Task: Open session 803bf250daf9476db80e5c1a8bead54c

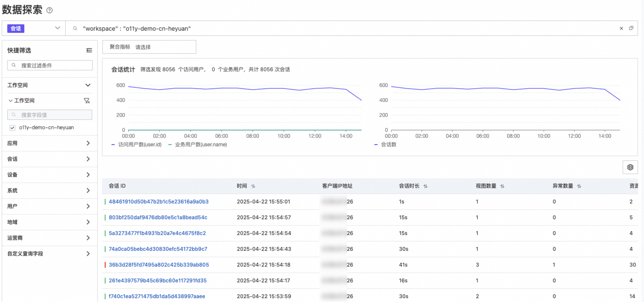Action: 158,217
